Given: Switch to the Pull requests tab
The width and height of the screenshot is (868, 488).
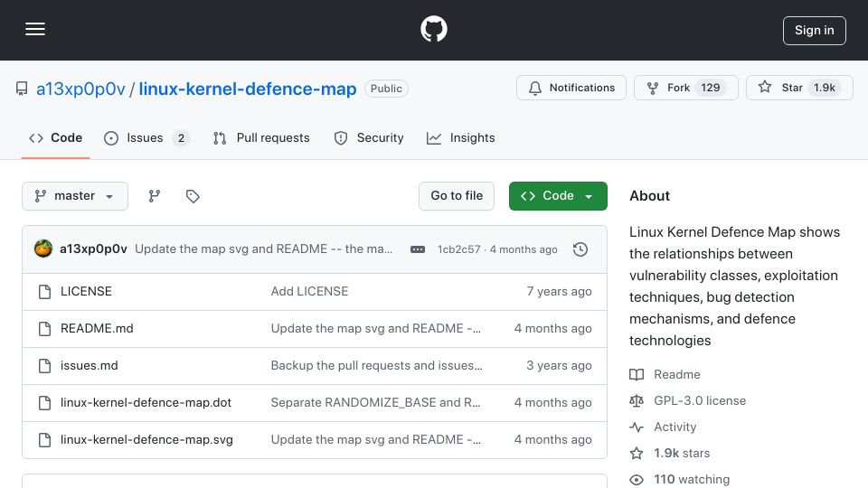Looking at the screenshot, I should click(261, 137).
